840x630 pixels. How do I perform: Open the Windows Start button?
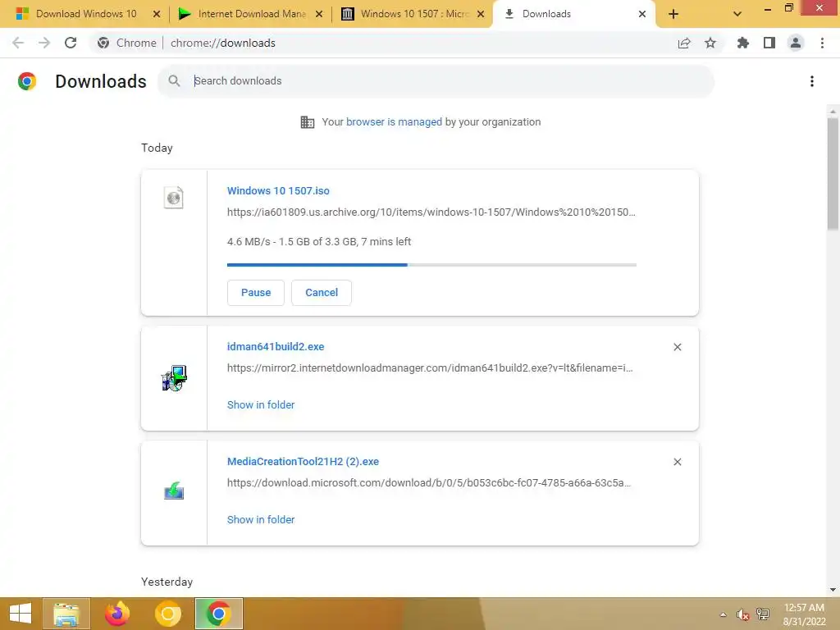[x=21, y=614]
